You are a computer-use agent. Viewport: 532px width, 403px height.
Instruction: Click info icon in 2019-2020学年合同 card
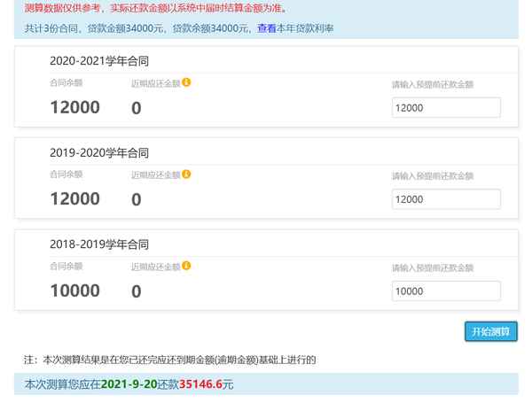[186, 174]
